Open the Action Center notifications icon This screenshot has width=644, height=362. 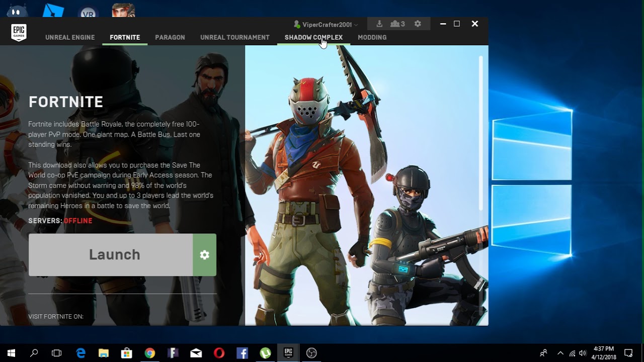point(628,353)
